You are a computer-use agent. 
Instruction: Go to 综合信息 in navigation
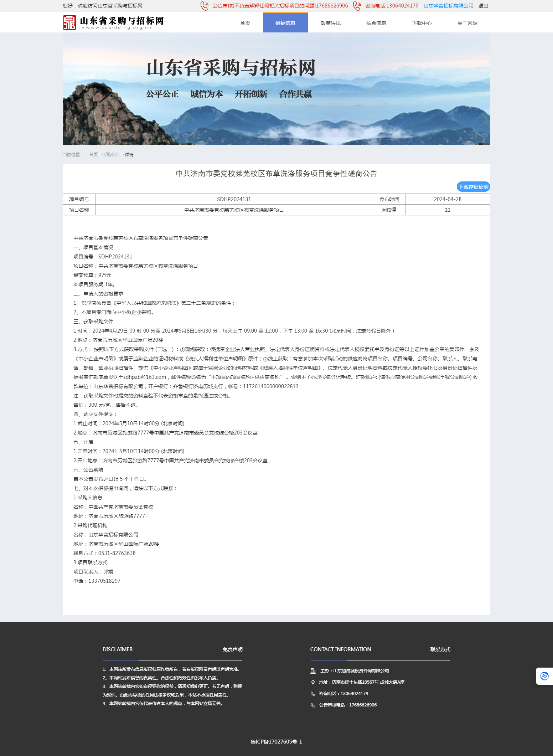376,23
